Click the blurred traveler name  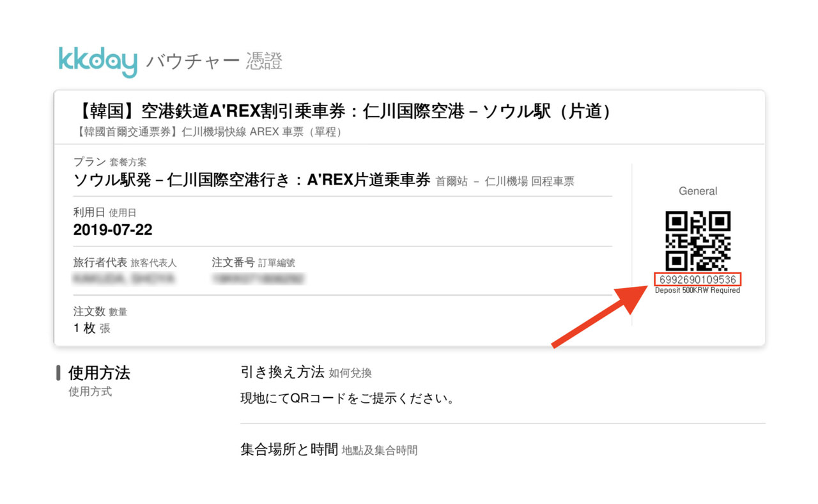pyautogui.click(x=124, y=279)
